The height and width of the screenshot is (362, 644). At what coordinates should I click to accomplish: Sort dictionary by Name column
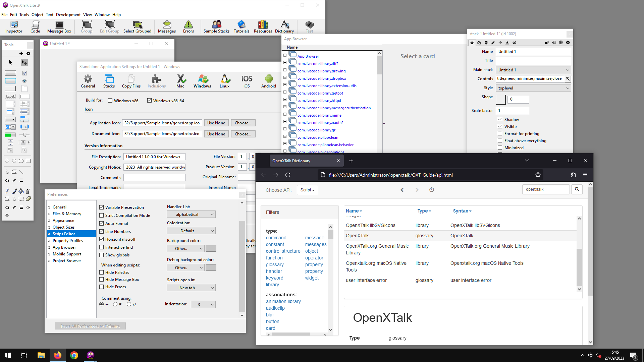[354, 211]
